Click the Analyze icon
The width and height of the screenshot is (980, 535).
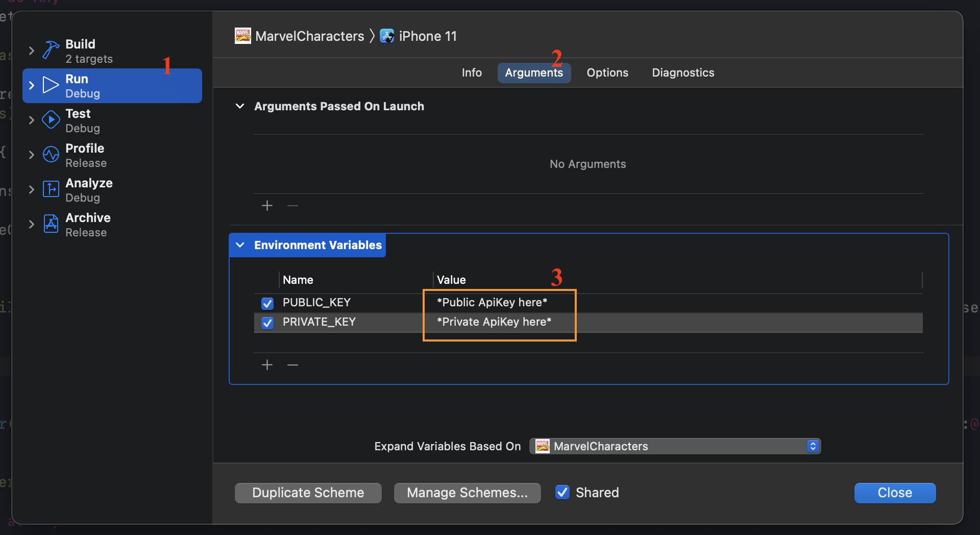[x=51, y=189]
